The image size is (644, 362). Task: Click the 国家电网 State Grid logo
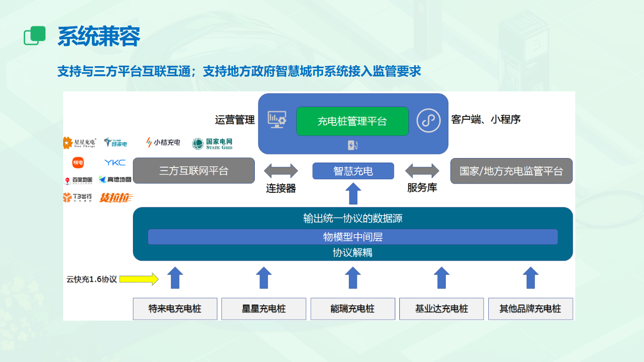(212, 144)
